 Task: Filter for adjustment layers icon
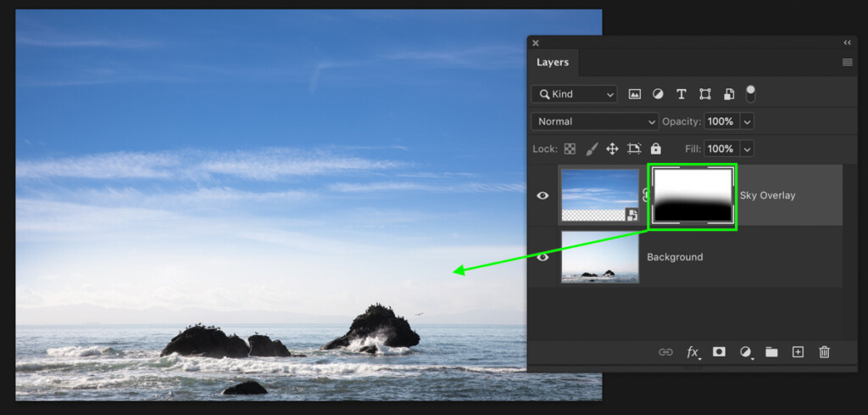tap(658, 94)
